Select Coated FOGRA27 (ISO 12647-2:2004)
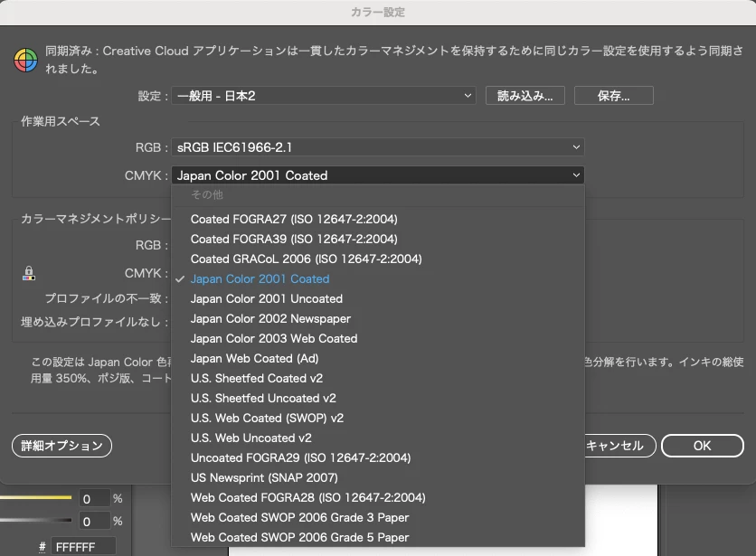Image resolution: width=756 pixels, height=556 pixels. click(x=378, y=219)
